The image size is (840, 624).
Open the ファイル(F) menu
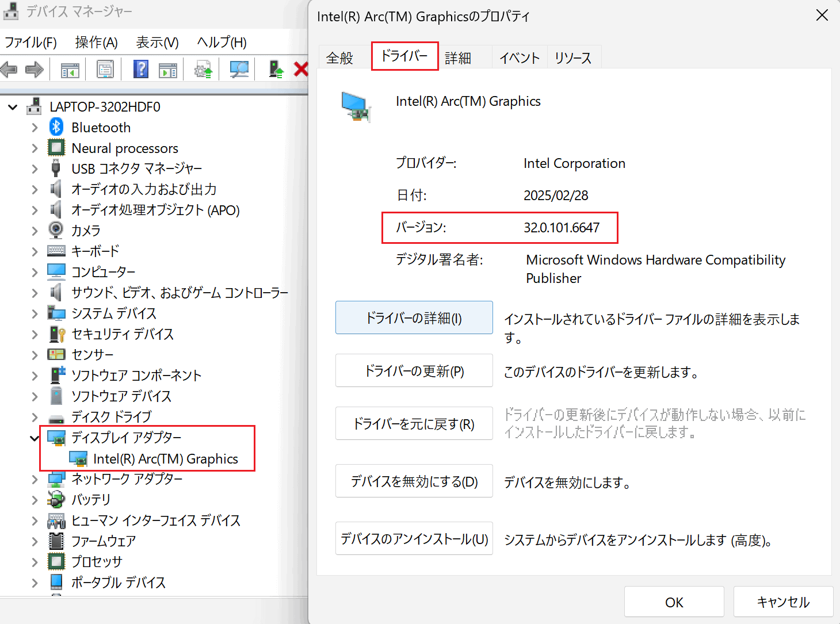tap(31, 42)
